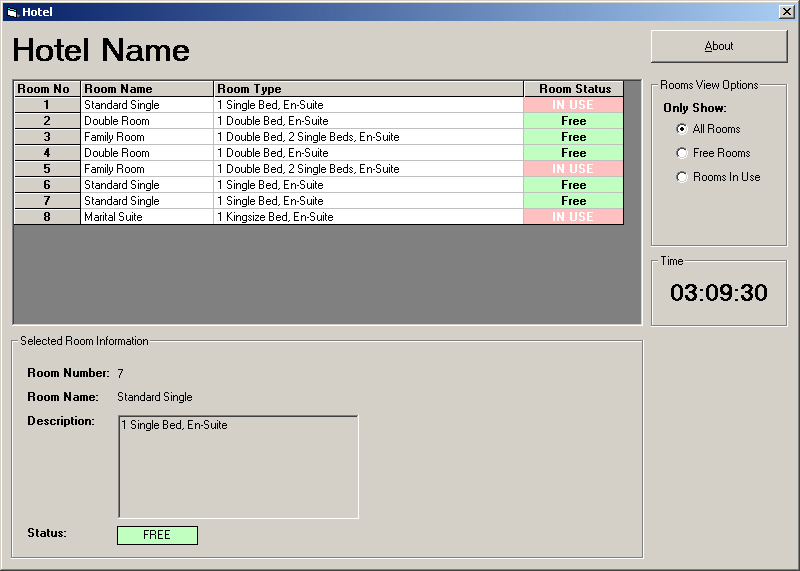This screenshot has width=800, height=571.
Task: Select row header for room 5
Action: [x=46, y=169]
